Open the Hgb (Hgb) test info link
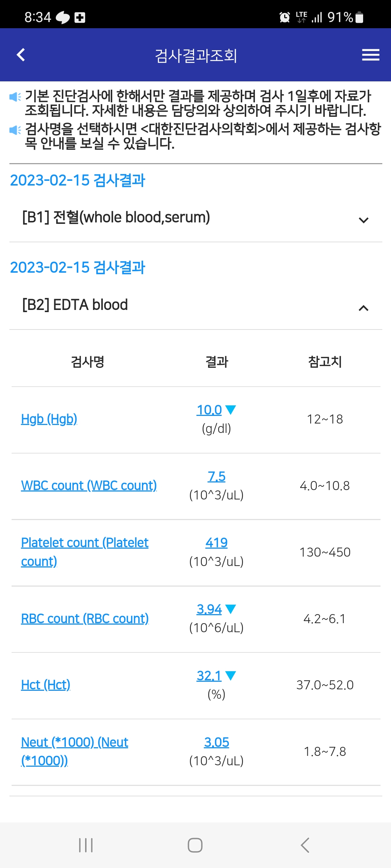 coord(49,419)
